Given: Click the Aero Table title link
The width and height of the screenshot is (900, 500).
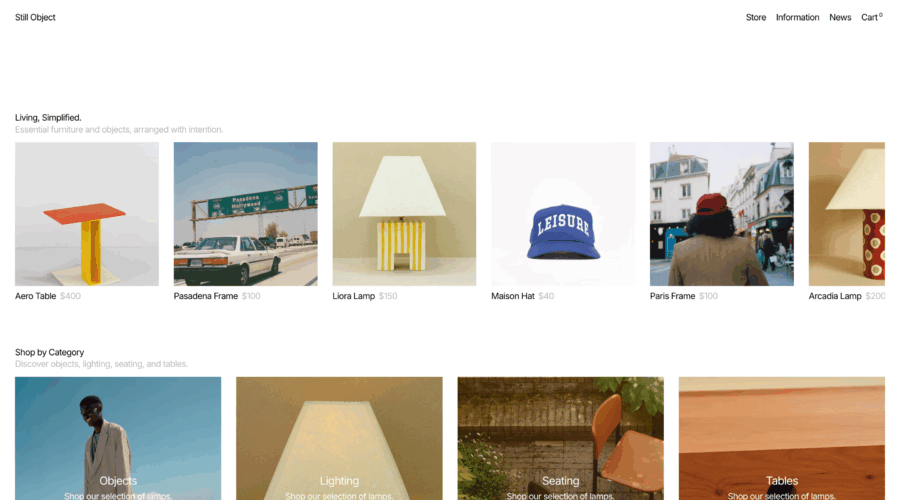Looking at the screenshot, I should 36,296.
